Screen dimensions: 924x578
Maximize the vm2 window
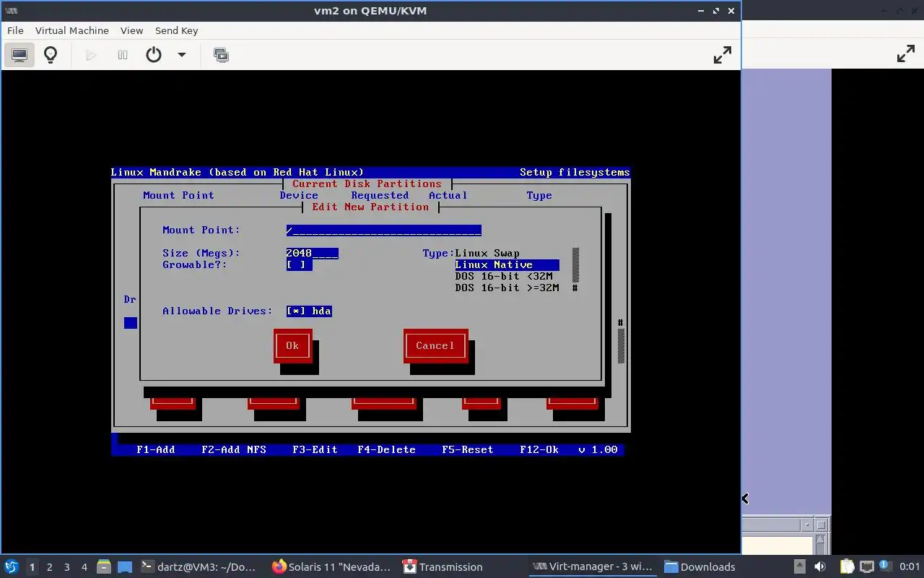coord(716,11)
